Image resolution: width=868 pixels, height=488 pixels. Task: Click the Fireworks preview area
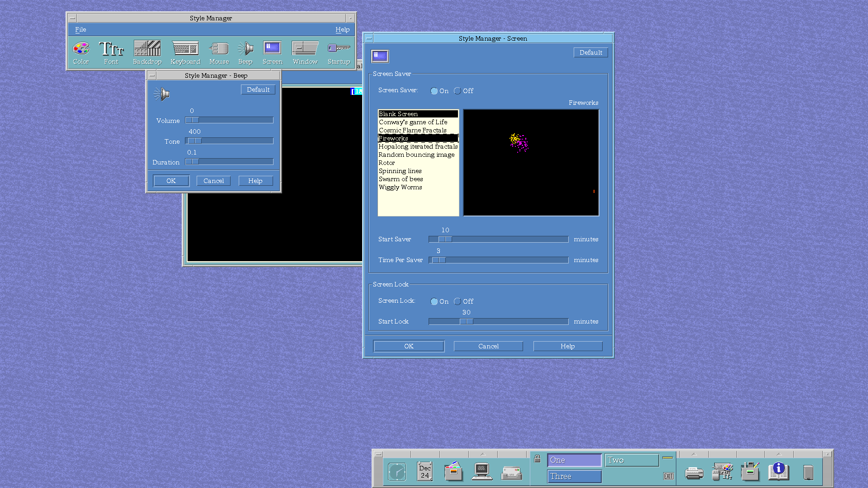[531, 163]
